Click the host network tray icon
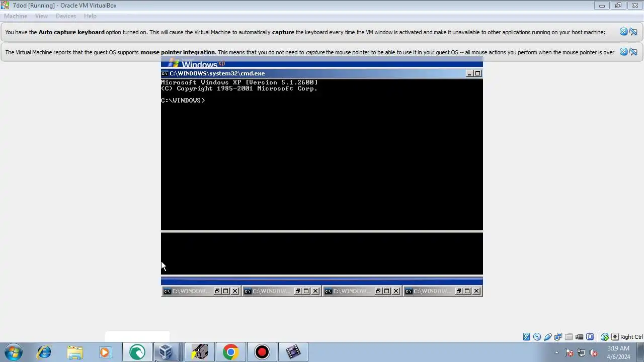 coord(581,352)
